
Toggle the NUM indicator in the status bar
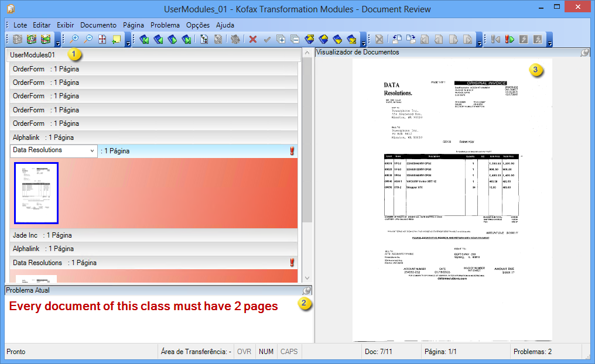(266, 352)
